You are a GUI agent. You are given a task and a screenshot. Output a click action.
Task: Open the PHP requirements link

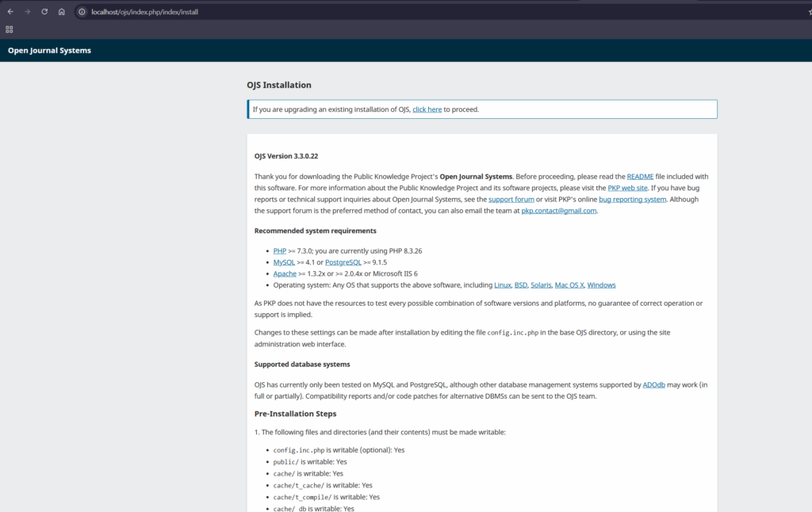279,250
